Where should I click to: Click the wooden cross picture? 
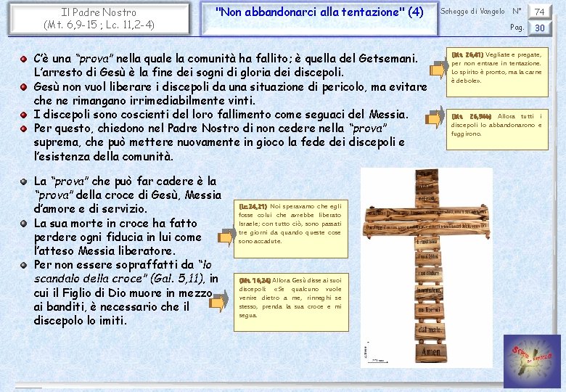(x=426, y=267)
